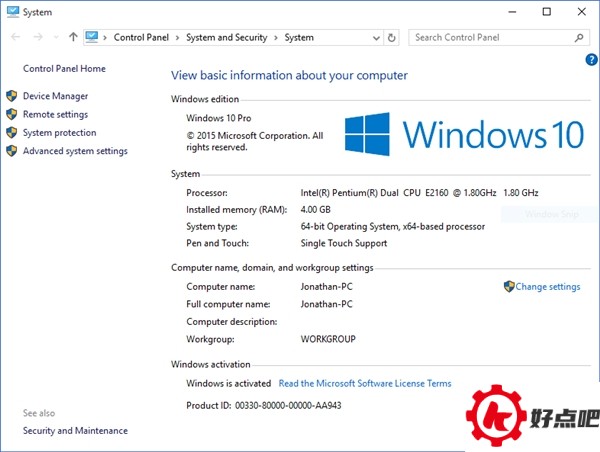Open Device Manager link

click(x=55, y=96)
